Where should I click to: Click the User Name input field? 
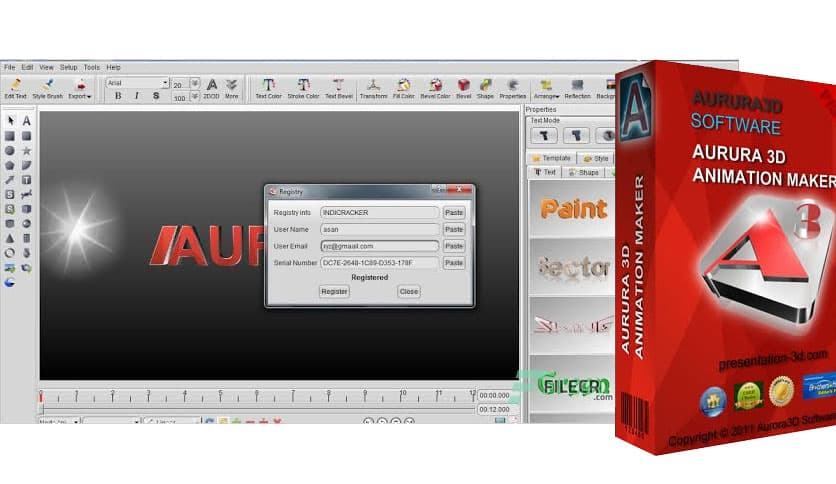coord(380,229)
